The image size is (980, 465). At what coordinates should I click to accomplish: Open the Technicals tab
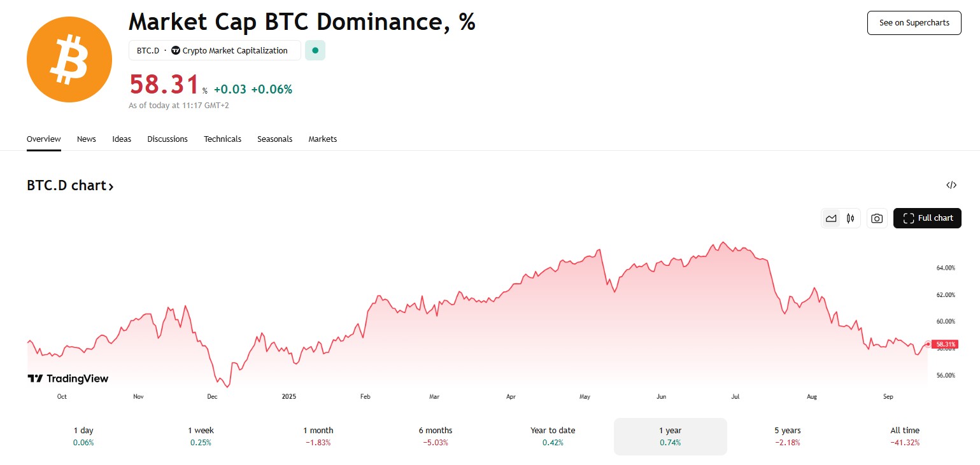tap(223, 139)
